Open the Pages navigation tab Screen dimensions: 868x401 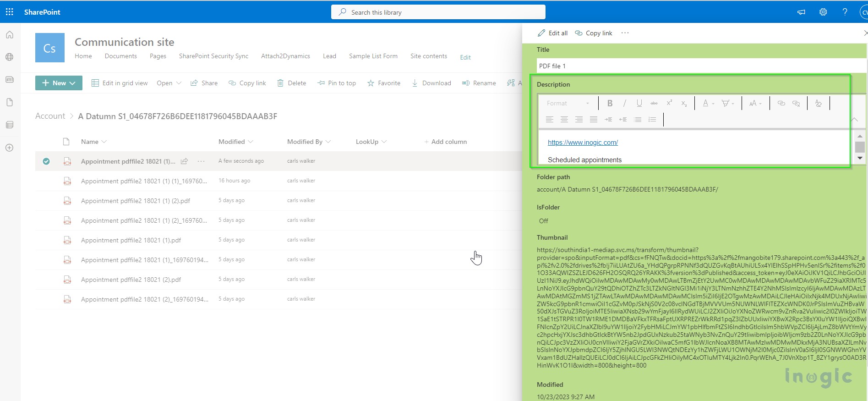tap(158, 56)
